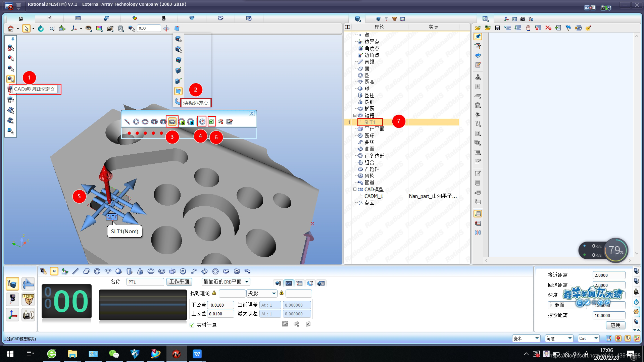
Task: Select the gear feature icon in measure toolbar
Action: tap(237, 271)
